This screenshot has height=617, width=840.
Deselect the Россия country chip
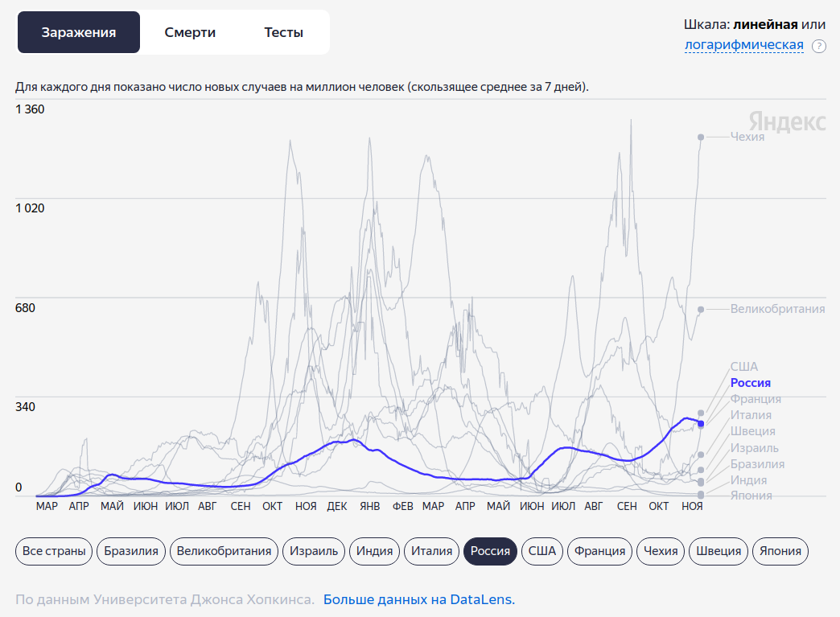pyautogui.click(x=490, y=551)
